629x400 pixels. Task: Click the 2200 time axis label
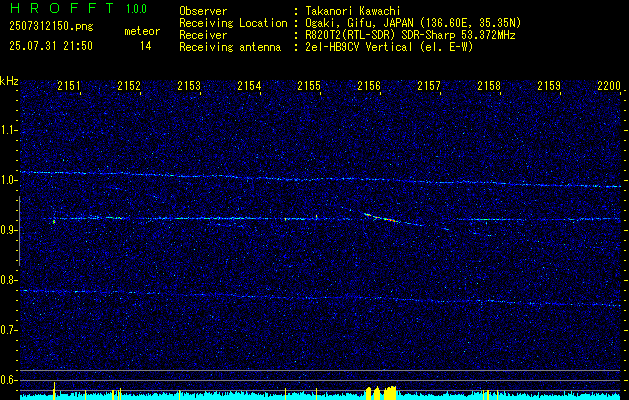(x=609, y=86)
